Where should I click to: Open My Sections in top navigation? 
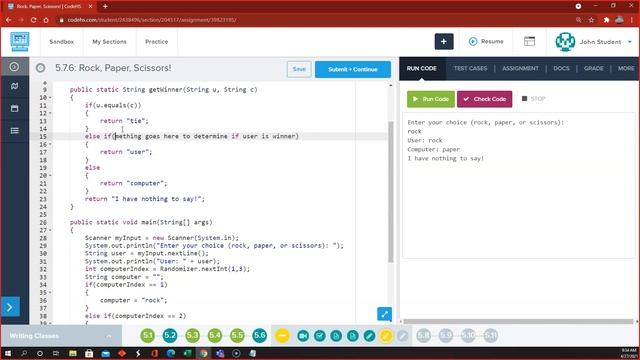point(109,42)
